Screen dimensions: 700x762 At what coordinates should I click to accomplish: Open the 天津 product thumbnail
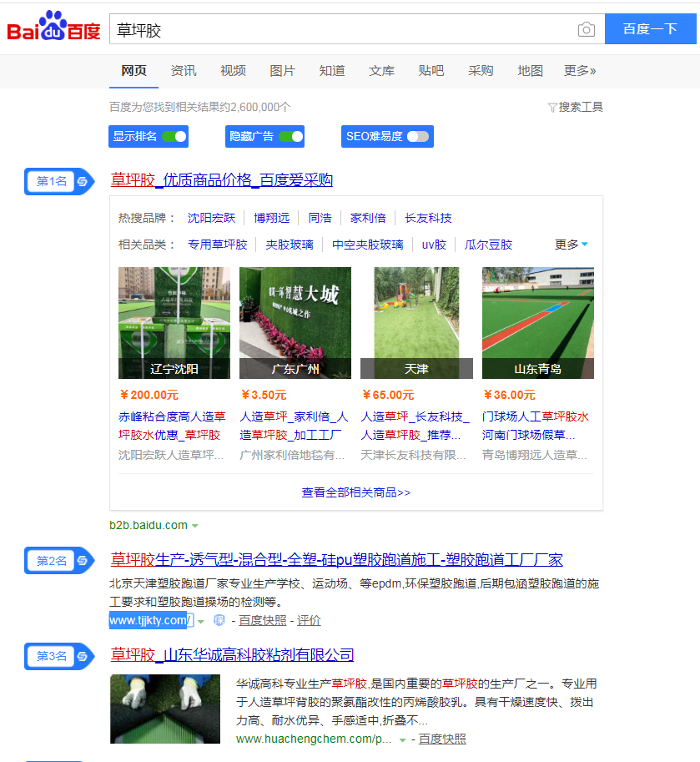pos(416,323)
